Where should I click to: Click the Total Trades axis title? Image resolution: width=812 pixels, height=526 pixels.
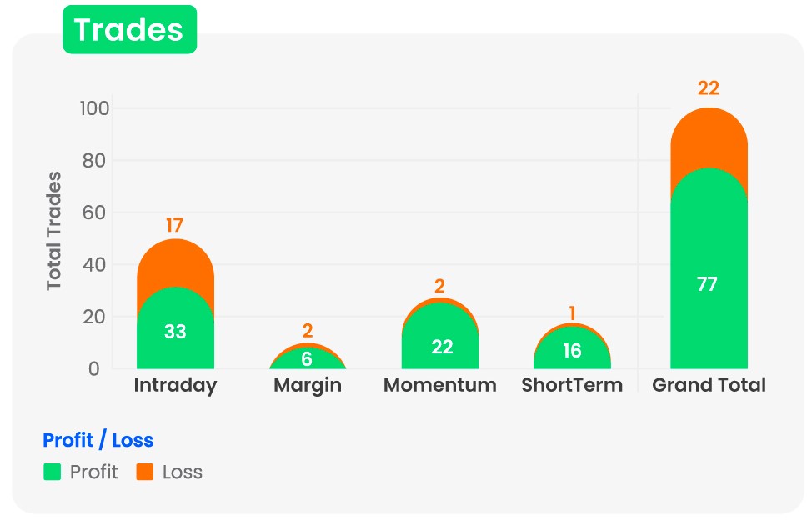click(54, 231)
